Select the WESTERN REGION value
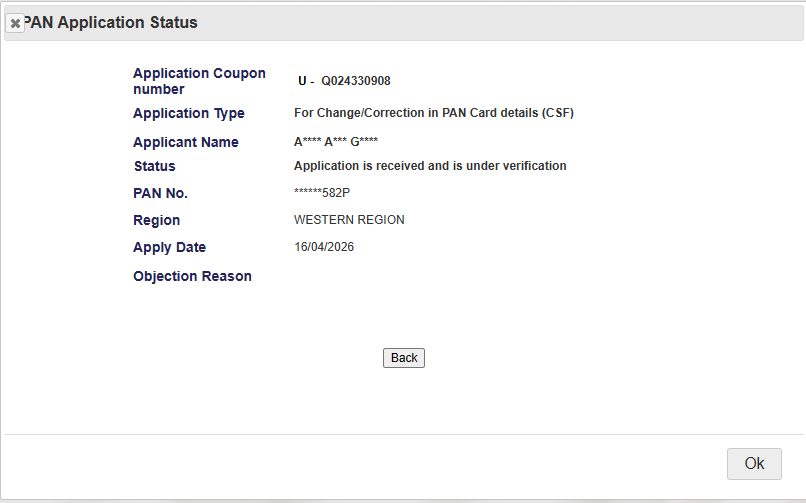Viewport: 806px width, 503px height. point(349,220)
